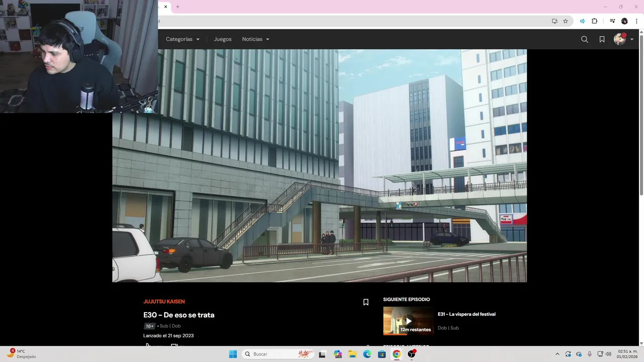Open Microsoft 365 Copilot on taskbar
Screen dimensions: 644x362
(x=338, y=354)
